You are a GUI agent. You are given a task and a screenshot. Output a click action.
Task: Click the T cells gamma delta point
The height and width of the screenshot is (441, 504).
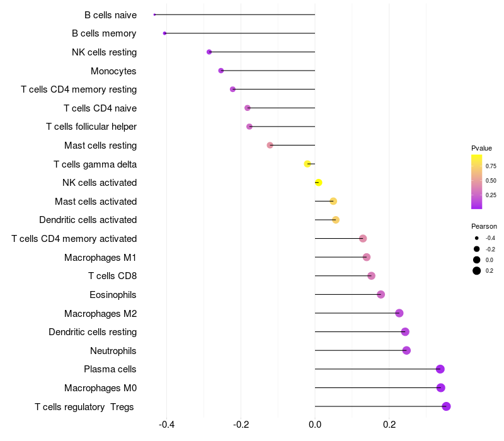[x=307, y=164]
